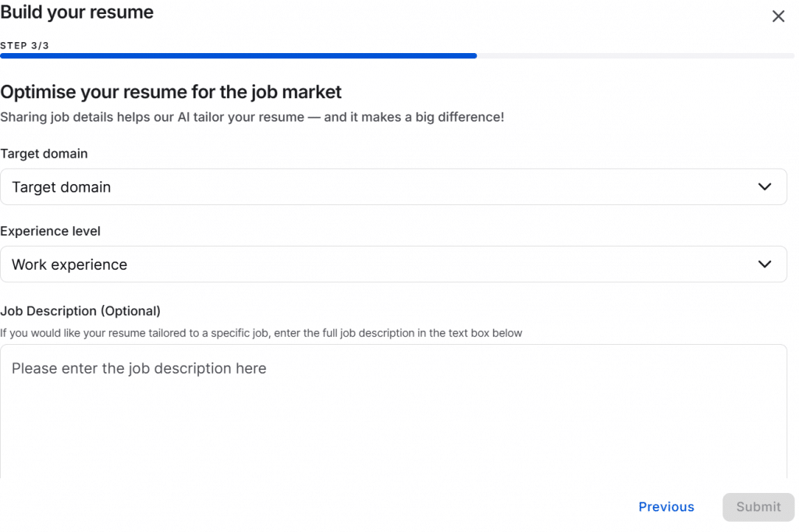The image size is (799, 532).
Task: Click the Target domain field label
Action: pyautogui.click(x=44, y=154)
